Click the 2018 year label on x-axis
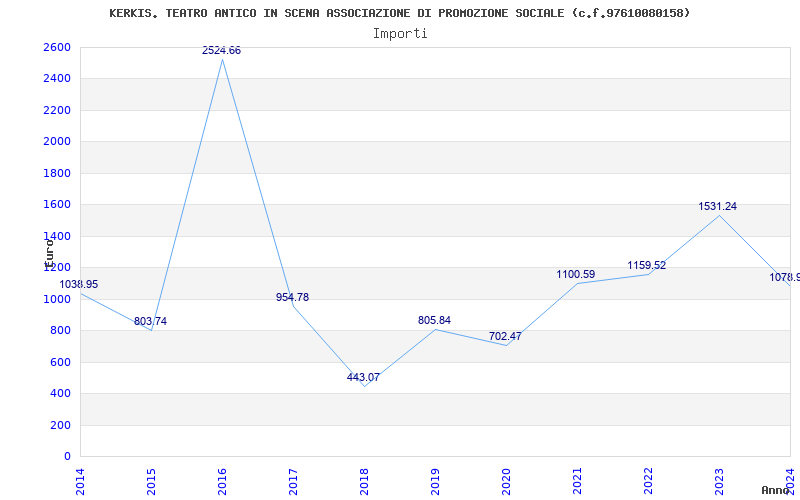The height and width of the screenshot is (500, 800). [364, 479]
